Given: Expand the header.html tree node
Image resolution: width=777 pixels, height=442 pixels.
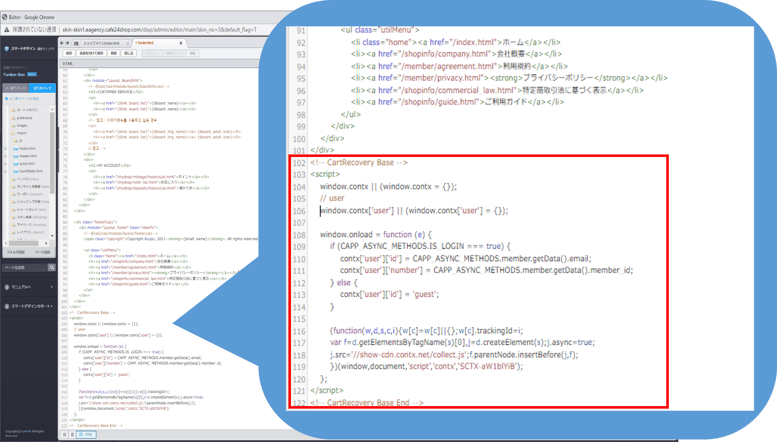Looking at the screenshot, I should (5, 156).
